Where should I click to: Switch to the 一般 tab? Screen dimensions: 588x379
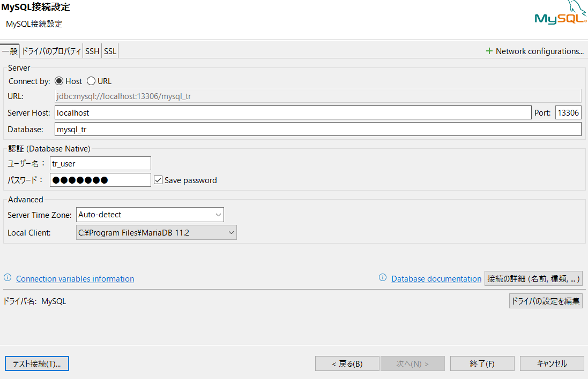point(10,51)
